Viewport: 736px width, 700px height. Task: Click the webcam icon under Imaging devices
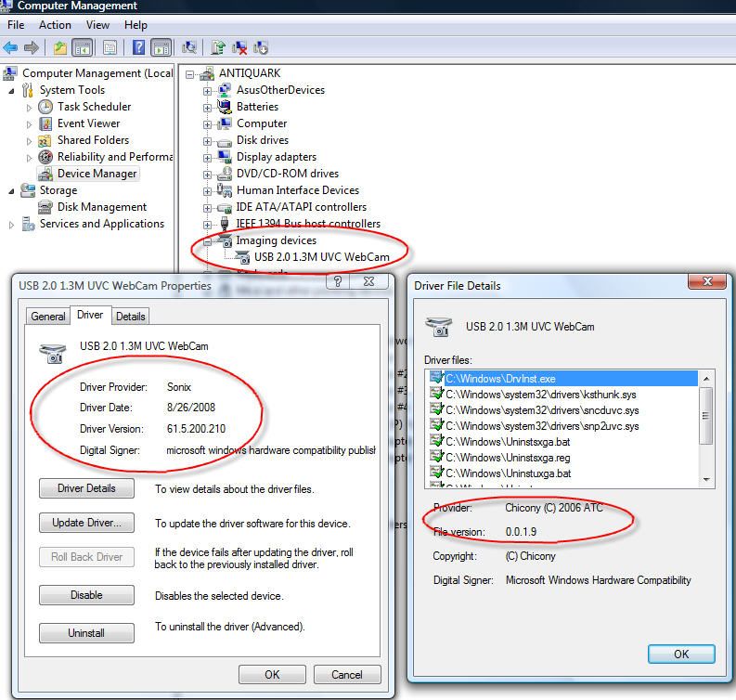pos(242,257)
